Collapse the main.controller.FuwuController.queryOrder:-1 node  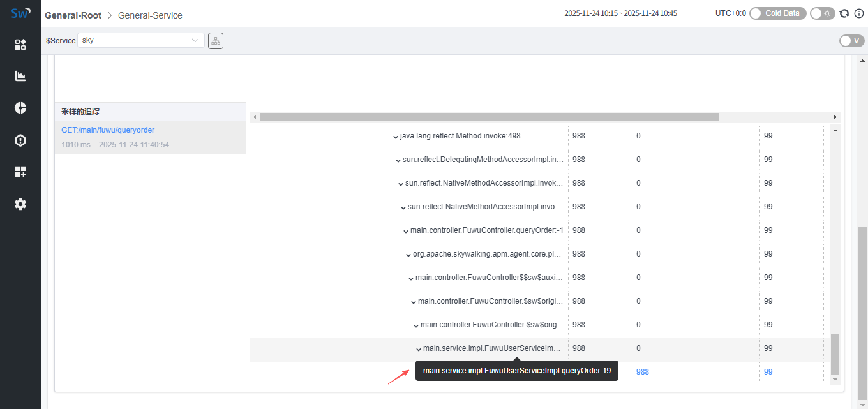406,231
